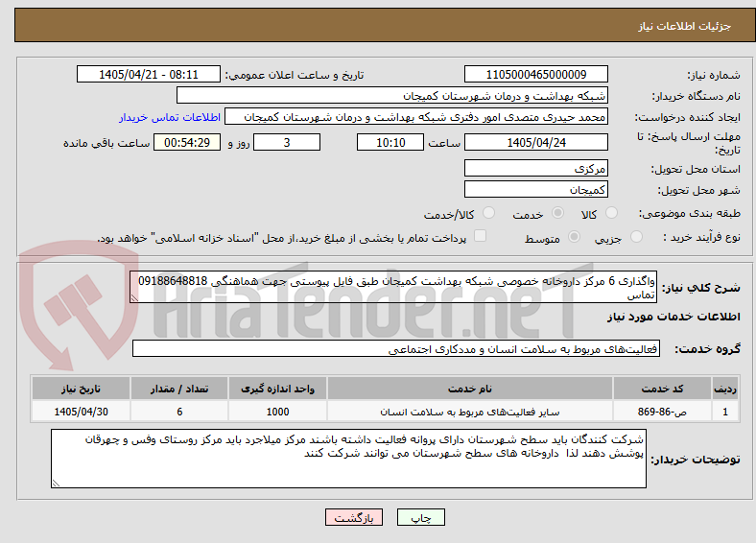Click the گروه خدمت service group field
Viewport: 756px width, 543px height.
click(x=396, y=348)
